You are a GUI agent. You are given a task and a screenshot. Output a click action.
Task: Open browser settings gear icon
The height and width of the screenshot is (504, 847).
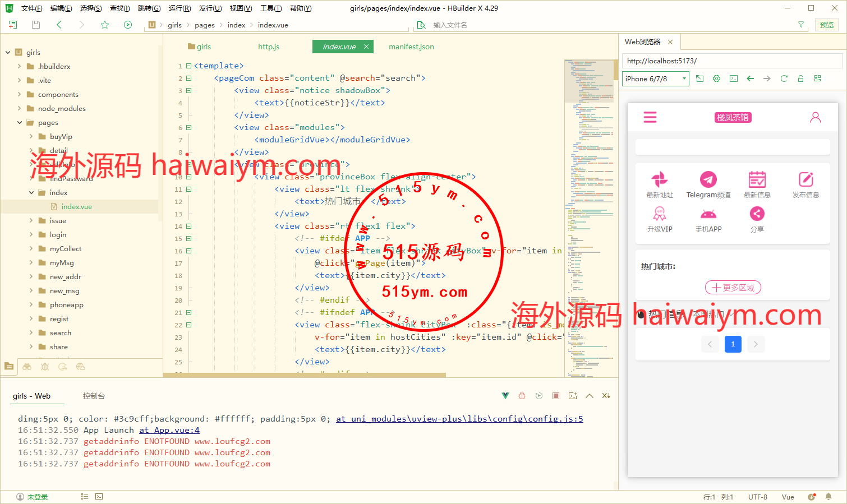(716, 78)
